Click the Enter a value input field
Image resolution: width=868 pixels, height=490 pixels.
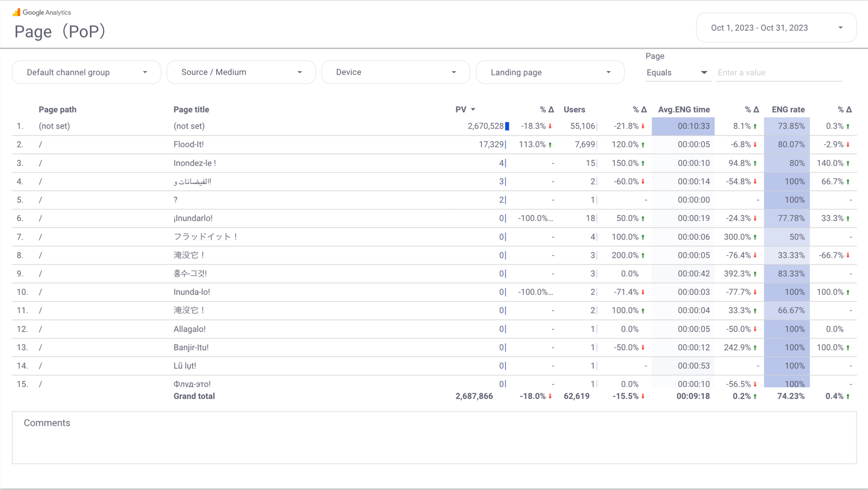pos(779,73)
